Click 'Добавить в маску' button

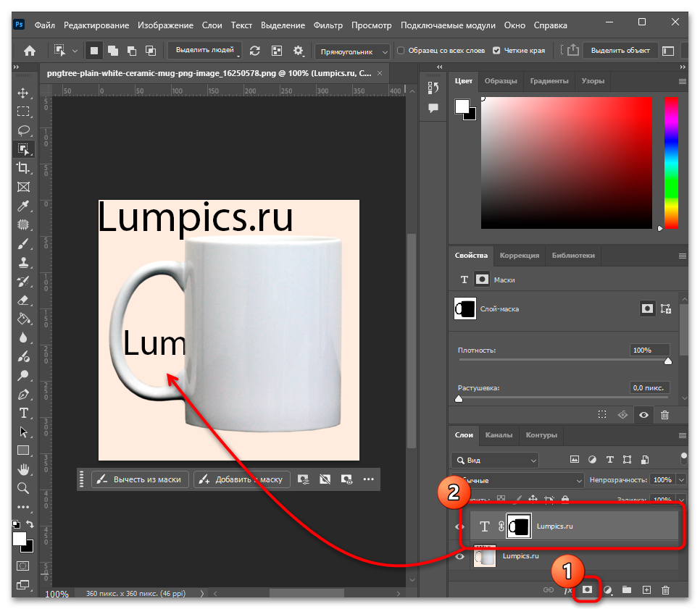tap(242, 479)
